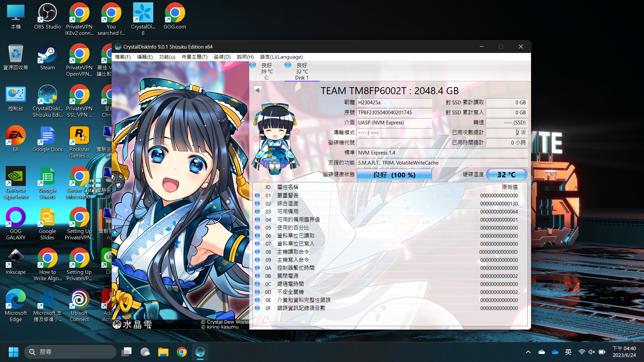Viewport: 644px width, 362px height.
Task: Switch to the Disk 1 tab
Action: [x=302, y=71]
